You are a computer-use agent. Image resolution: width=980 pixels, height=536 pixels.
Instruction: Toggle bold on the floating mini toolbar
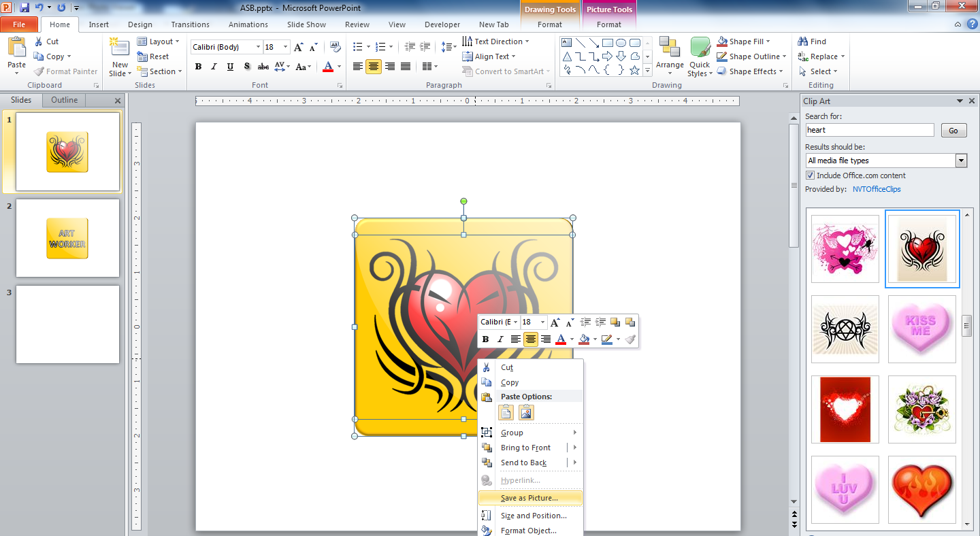[x=486, y=339]
